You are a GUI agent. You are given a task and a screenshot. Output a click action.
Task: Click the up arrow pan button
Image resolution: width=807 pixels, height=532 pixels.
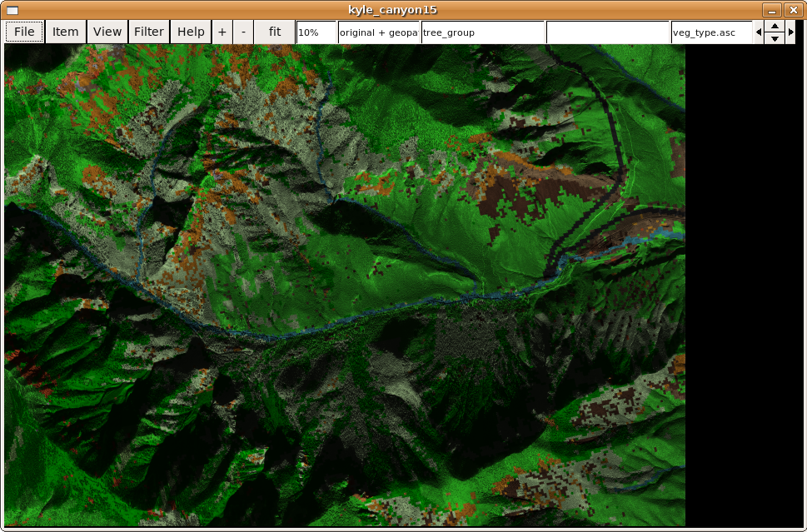coord(775,27)
